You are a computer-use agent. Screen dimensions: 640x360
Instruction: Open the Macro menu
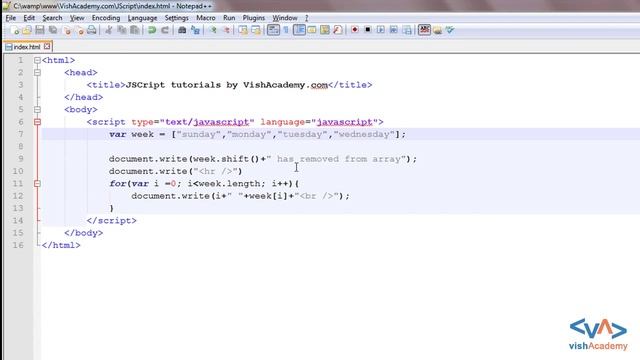[206, 18]
